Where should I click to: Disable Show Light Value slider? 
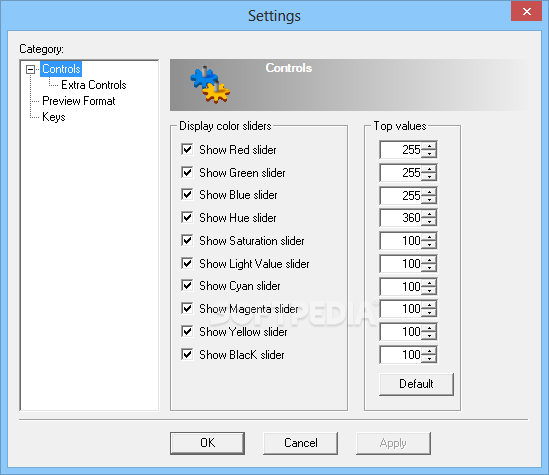pos(187,263)
